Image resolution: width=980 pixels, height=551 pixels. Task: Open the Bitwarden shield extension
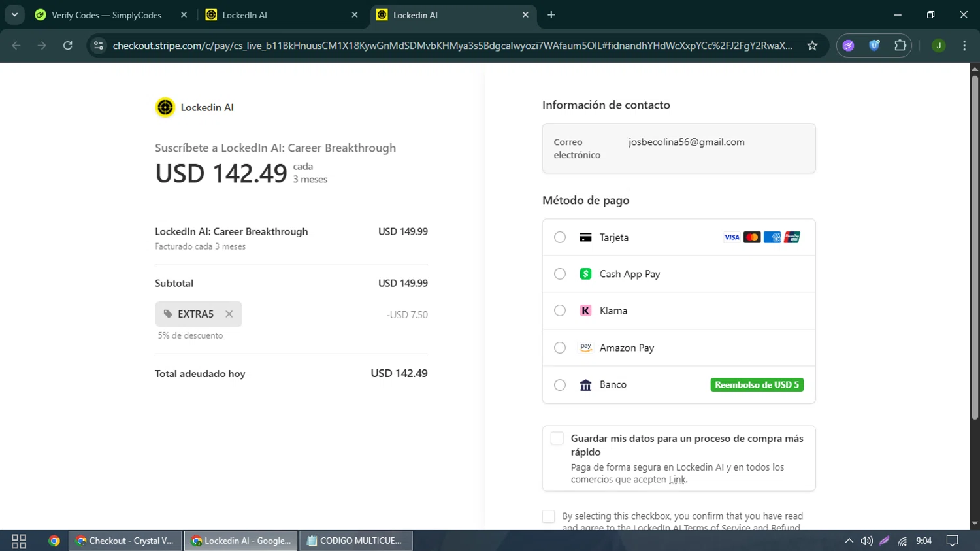click(x=874, y=45)
